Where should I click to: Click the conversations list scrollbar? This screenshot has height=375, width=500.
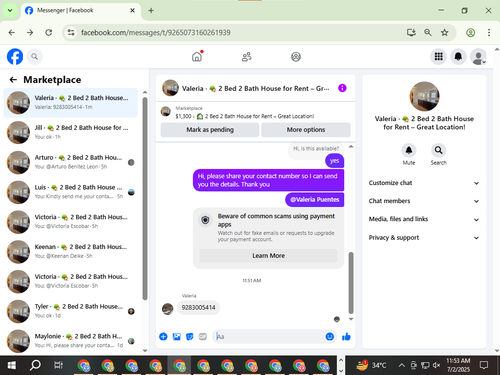point(145,198)
